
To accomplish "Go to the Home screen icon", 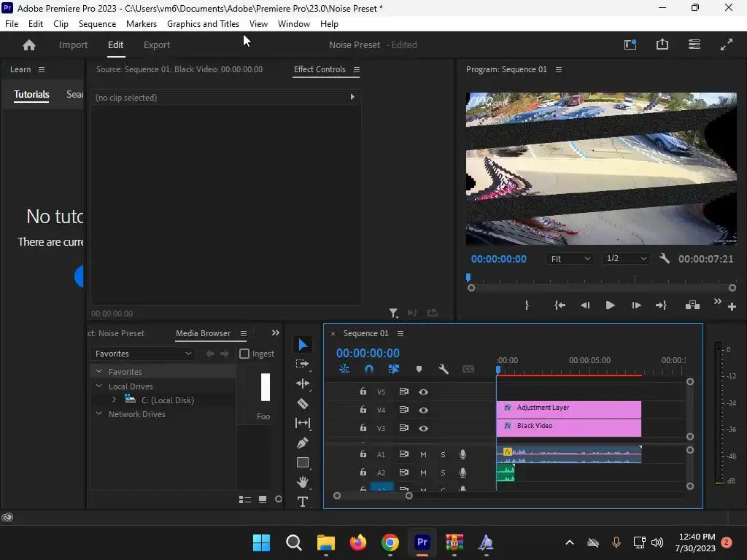I will tap(29, 44).
